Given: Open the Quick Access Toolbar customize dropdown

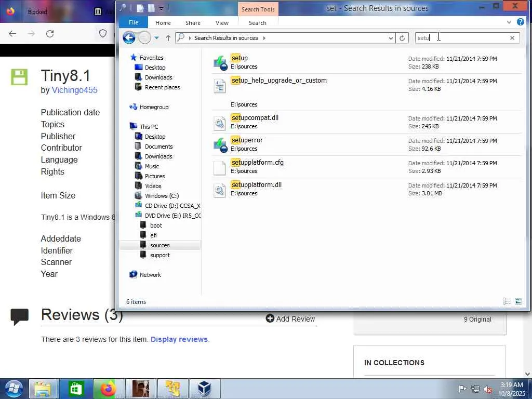Looking at the screenshot, I should coord(161,8).
